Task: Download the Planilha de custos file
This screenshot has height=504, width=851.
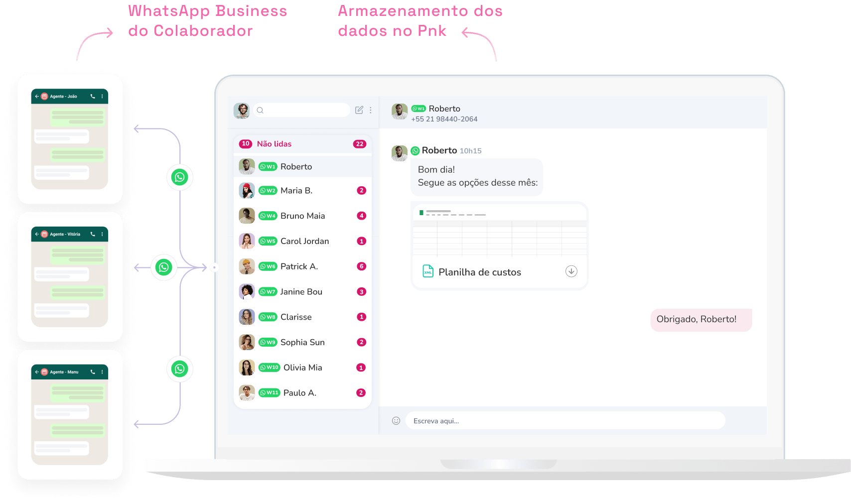Action: coord(571,271)
